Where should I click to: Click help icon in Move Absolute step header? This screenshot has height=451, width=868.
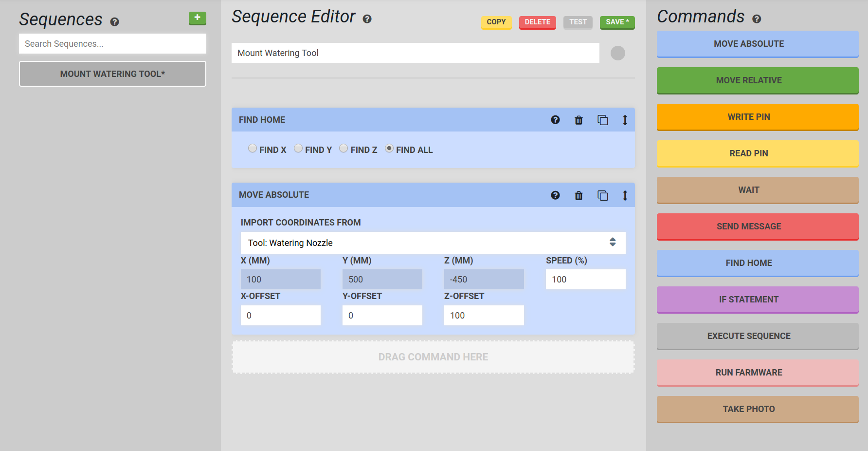pyautogui.click(x=555, y=195)
